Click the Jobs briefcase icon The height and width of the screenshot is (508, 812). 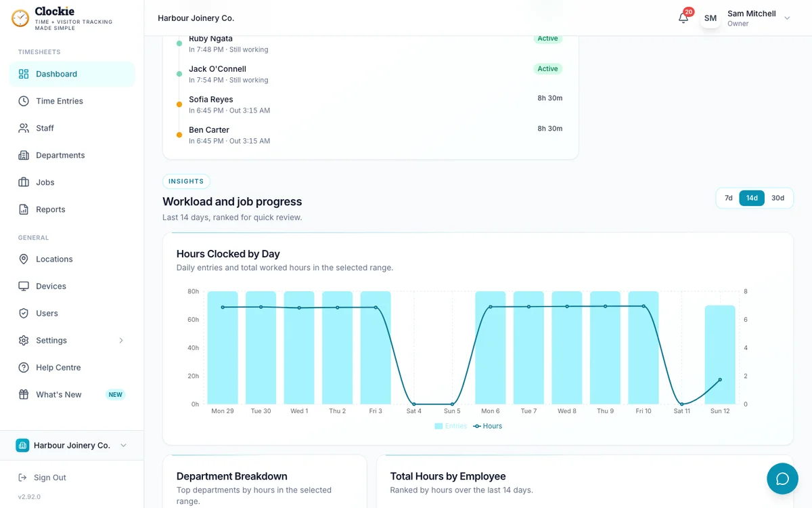(24, 182)
